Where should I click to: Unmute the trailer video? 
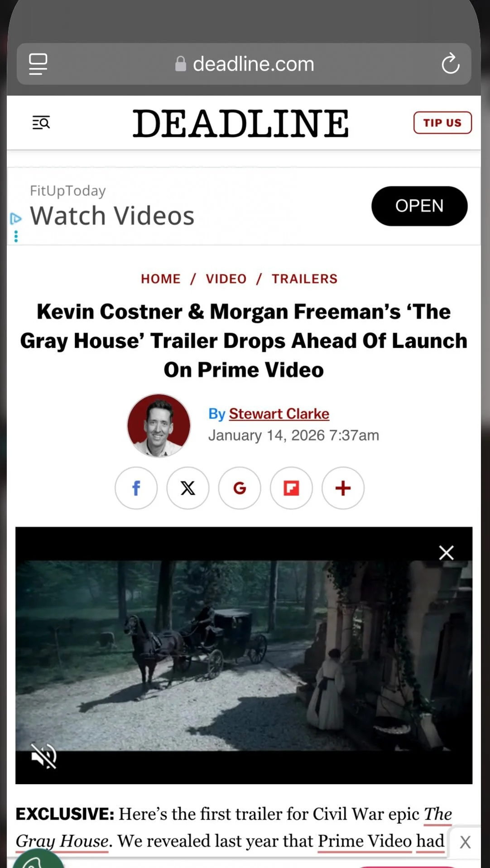[x=43, y=756]
